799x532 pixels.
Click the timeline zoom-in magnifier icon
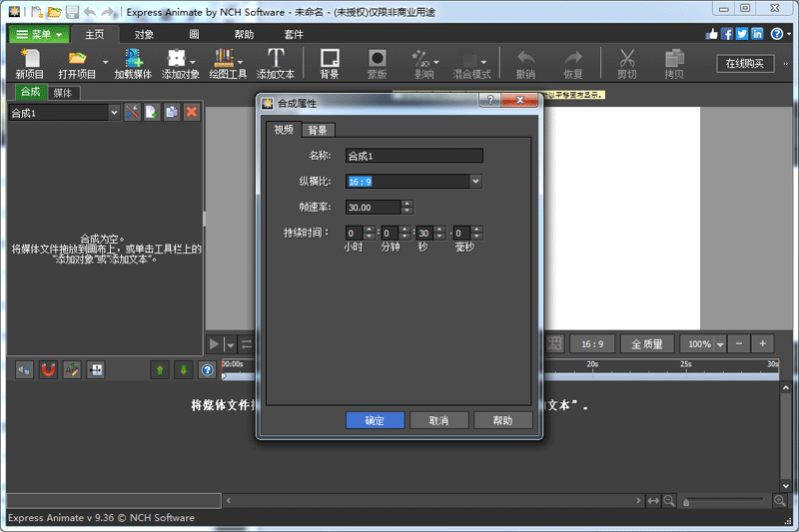tap(780, 501)
